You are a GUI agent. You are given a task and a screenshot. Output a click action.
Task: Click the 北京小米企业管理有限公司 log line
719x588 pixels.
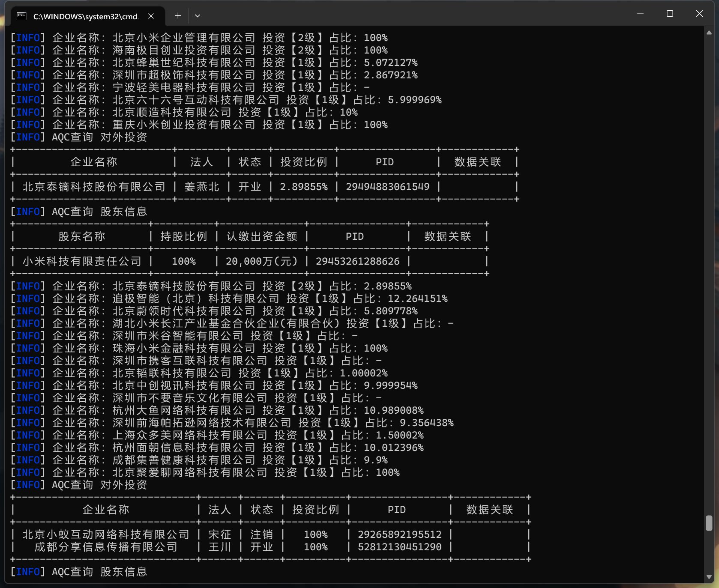coord(199,38)
